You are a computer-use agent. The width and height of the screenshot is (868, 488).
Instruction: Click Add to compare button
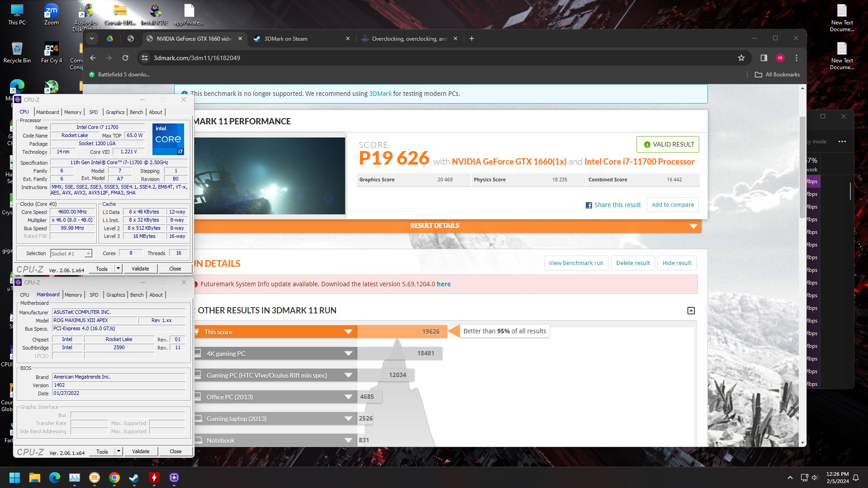click(x=672, y=205)
